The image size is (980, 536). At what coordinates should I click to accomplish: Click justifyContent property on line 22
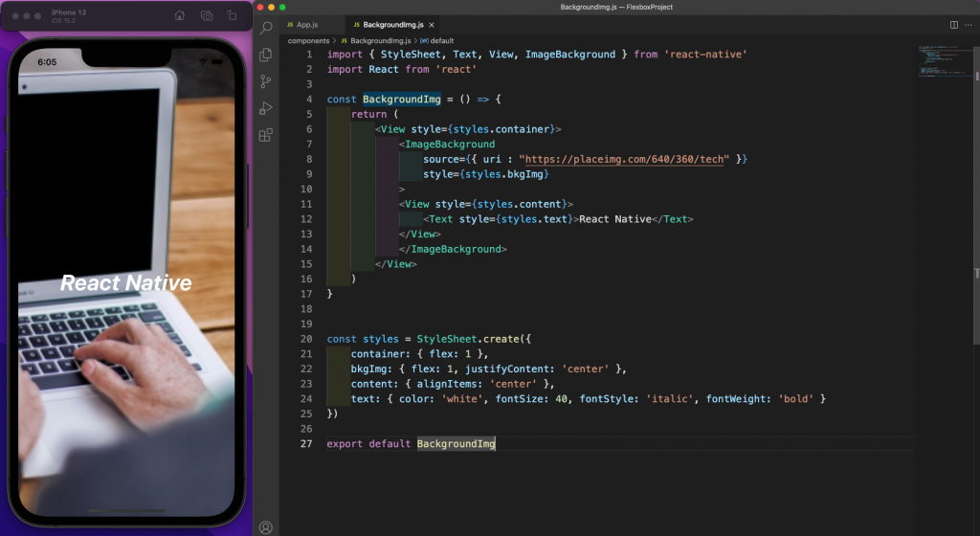point(509,369)
